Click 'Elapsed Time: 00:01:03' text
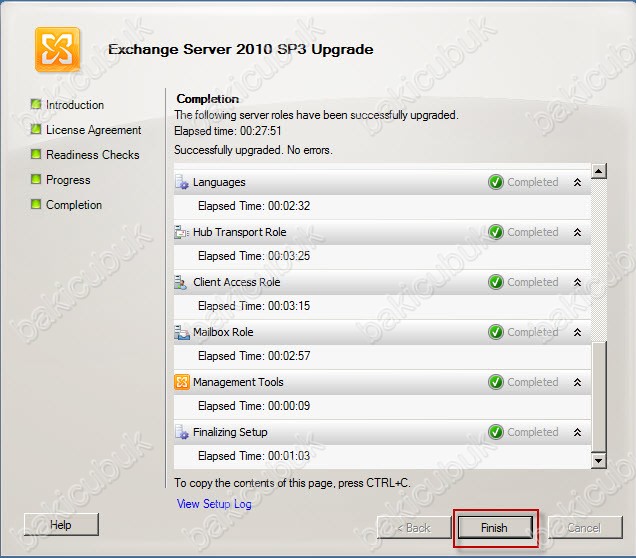636x558 pixels. tap(254, 456)
